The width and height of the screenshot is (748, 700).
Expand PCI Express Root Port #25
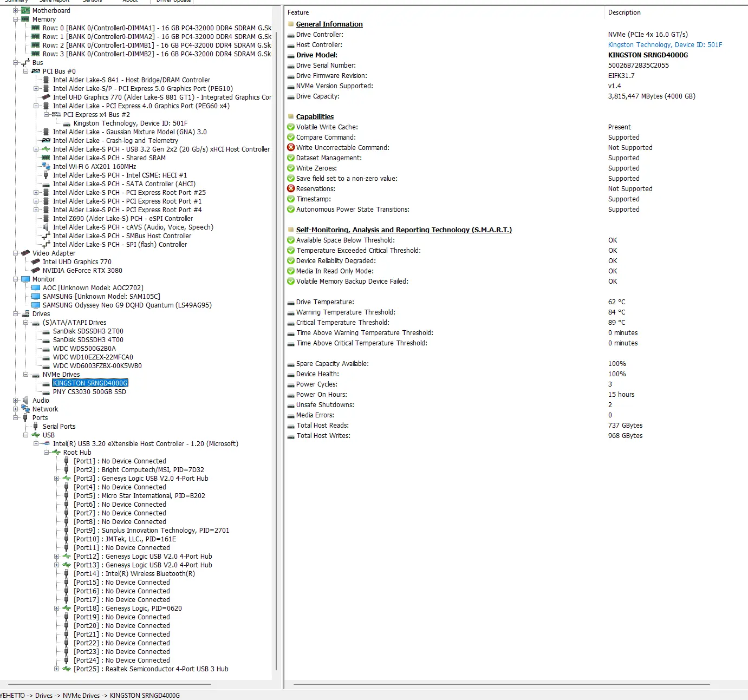(36, 192)
